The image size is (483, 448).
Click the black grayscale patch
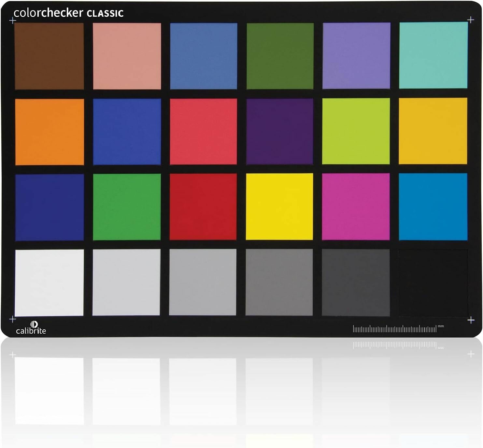pos(433,283)
